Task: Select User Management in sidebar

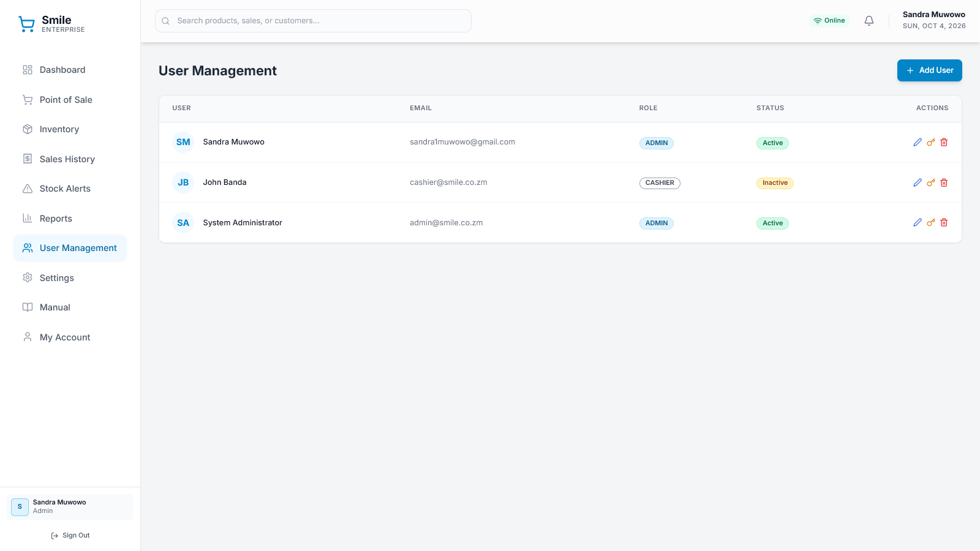Action: coord(70,248)
